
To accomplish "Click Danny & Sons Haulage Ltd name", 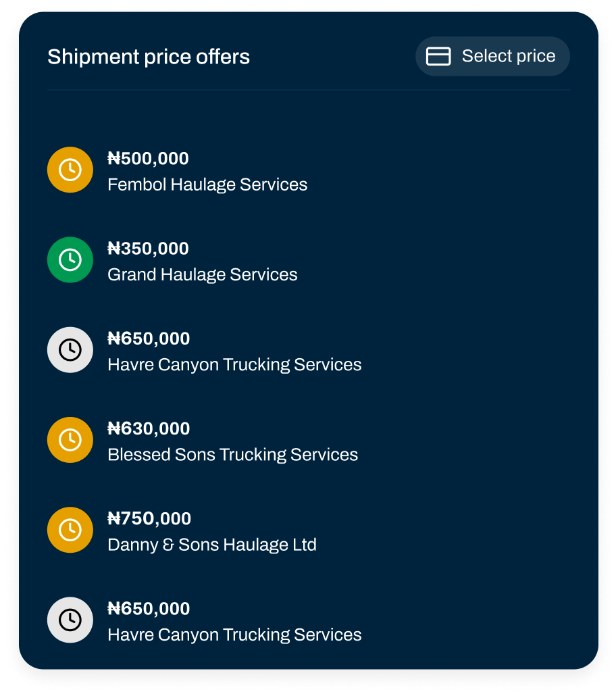I will click(212, 545).
